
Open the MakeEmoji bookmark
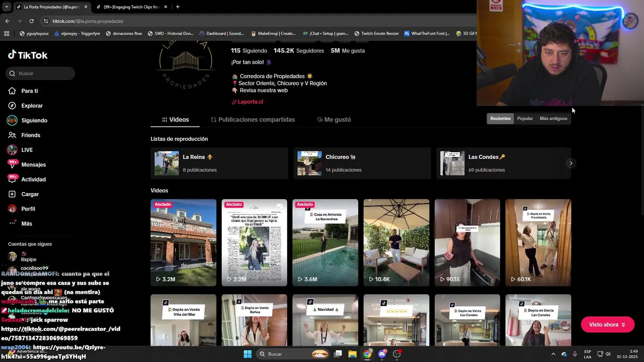click(x=273, y=34)
